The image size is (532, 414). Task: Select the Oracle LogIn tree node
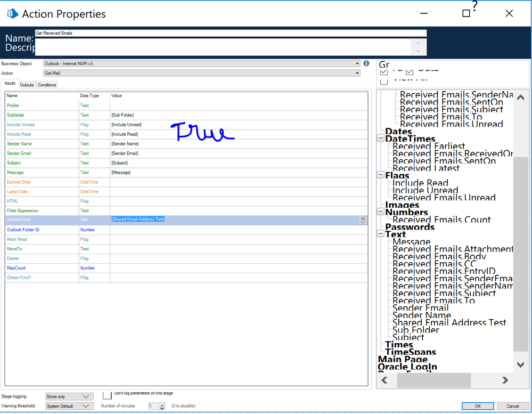tap(407, 366)
